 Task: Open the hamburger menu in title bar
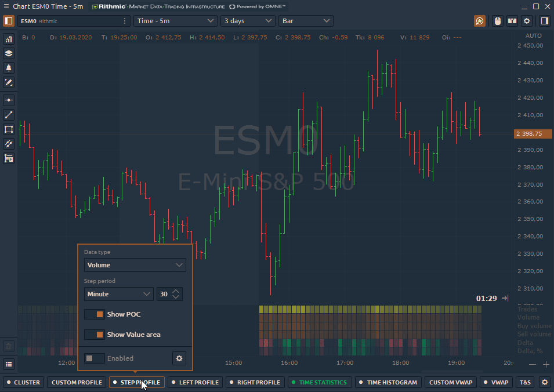coord(6,6)
